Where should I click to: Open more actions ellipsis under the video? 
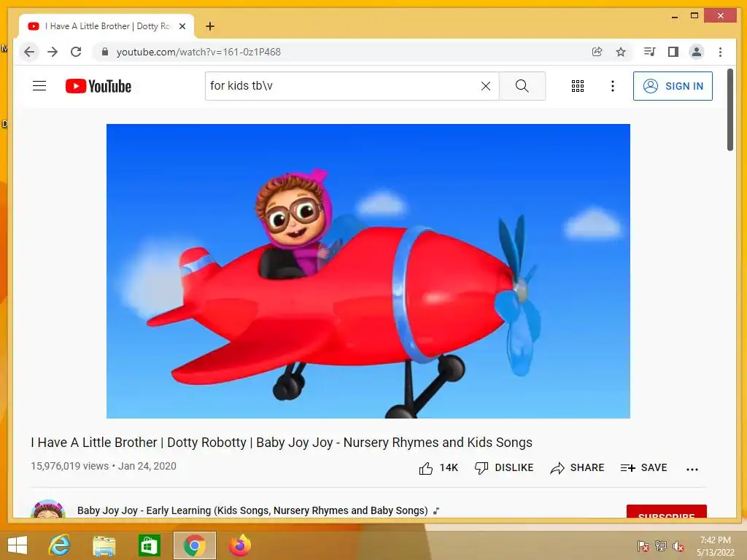(x=692, y=469)
